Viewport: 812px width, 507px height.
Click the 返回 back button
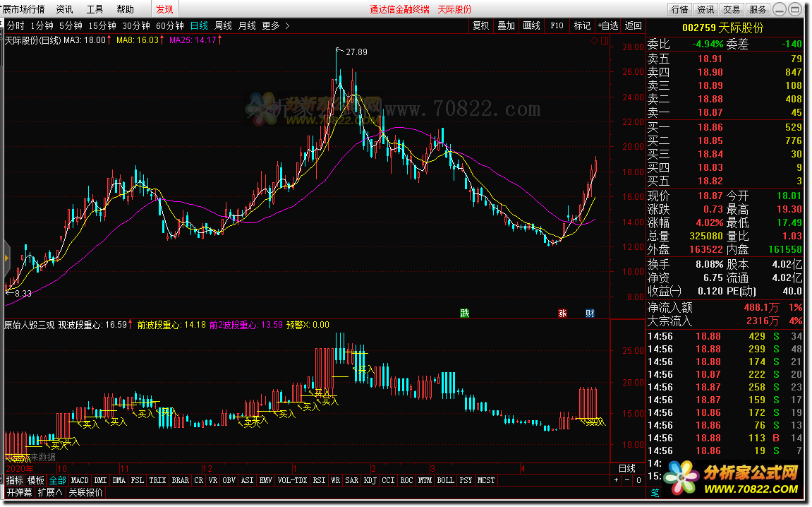pos(633,25)
